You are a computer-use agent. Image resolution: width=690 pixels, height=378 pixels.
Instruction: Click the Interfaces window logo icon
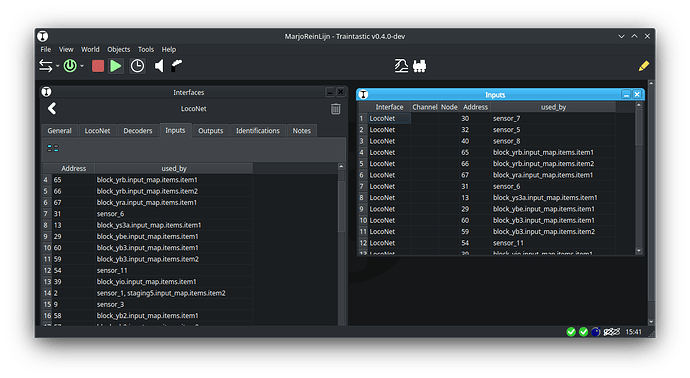click(46, 92)
